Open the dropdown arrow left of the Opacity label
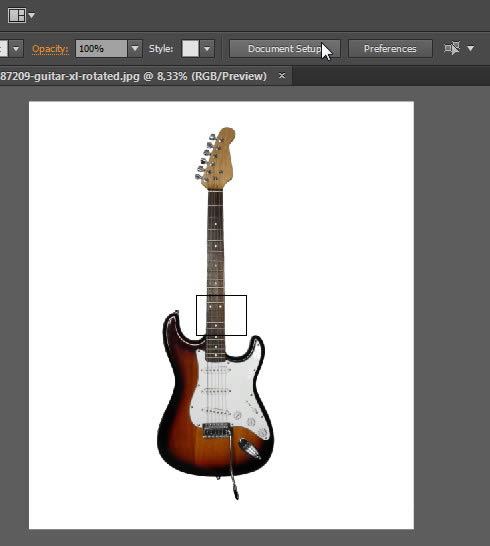 point(16,49)
